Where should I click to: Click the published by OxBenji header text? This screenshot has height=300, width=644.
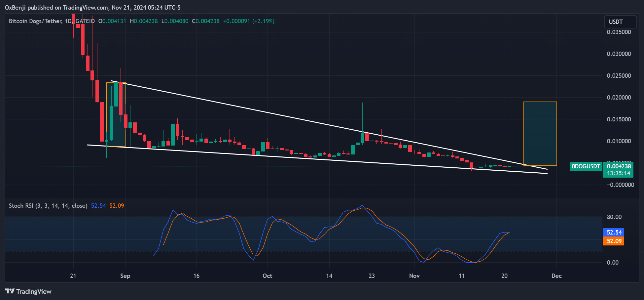(x=93, y=7)
